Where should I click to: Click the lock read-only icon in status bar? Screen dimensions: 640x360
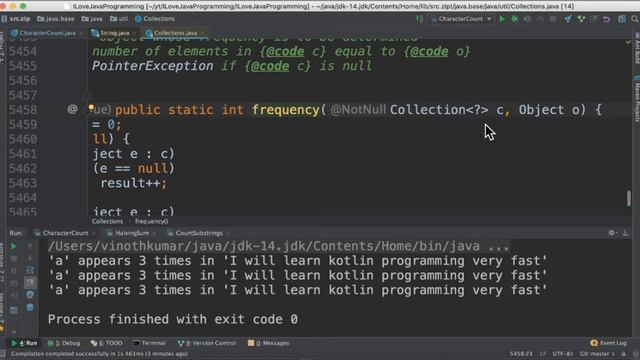coord(624,354)
